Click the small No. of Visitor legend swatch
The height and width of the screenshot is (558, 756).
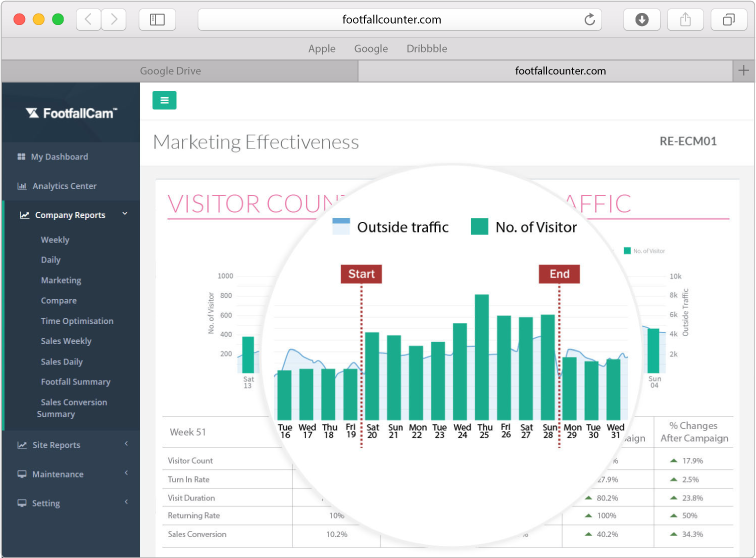(x=627, y=251)
